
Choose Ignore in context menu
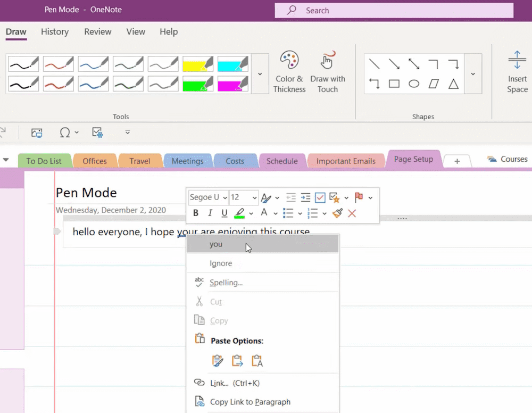click(x=263, y=263)
